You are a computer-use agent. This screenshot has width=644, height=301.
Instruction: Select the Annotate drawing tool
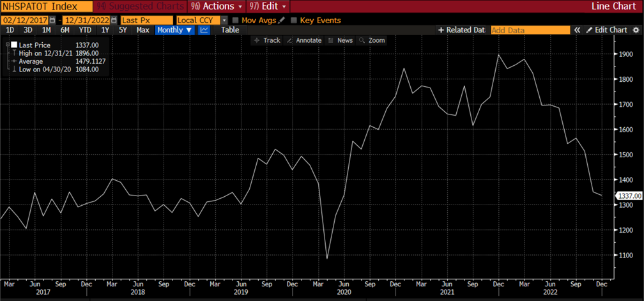[x=304, y=40]
